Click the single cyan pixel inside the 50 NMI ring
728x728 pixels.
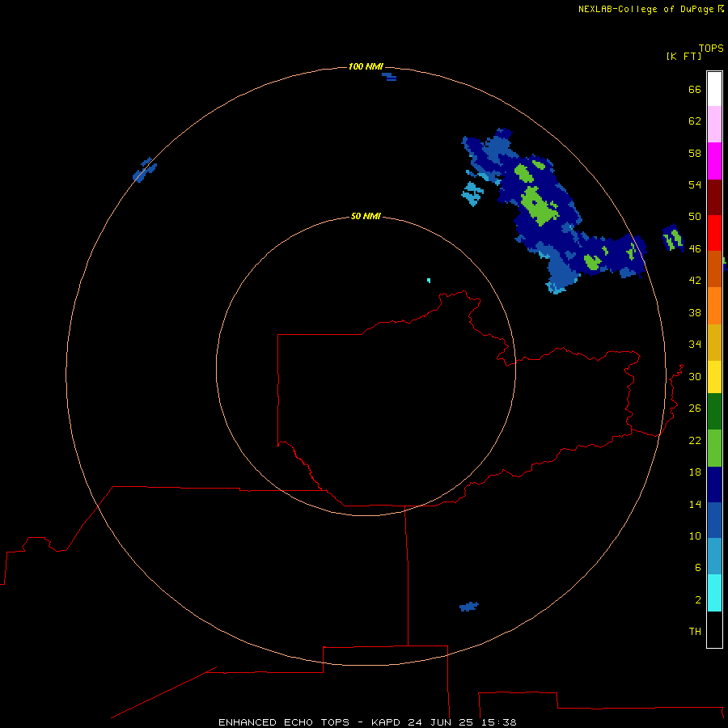coord(429,281)
